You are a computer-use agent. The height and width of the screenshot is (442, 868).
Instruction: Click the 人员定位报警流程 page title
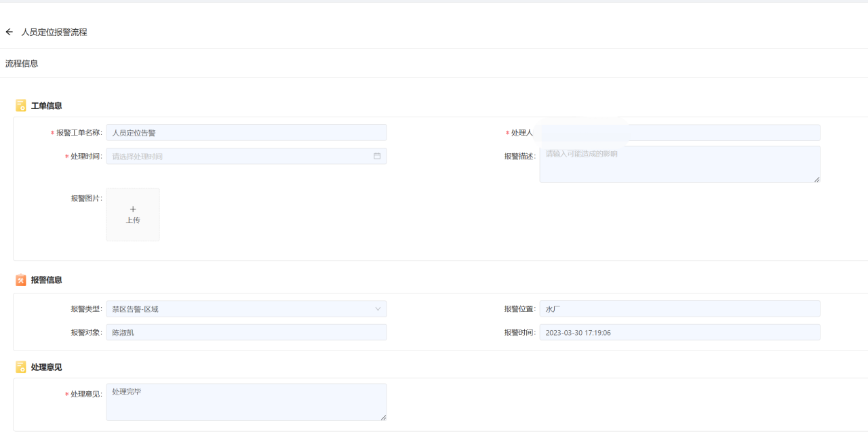click(x=54, y=32)
